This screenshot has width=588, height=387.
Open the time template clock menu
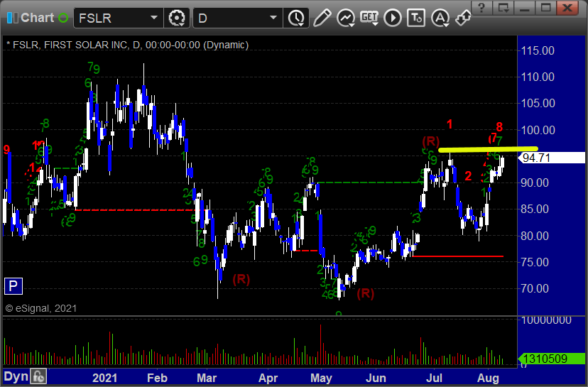pos(296,18)
